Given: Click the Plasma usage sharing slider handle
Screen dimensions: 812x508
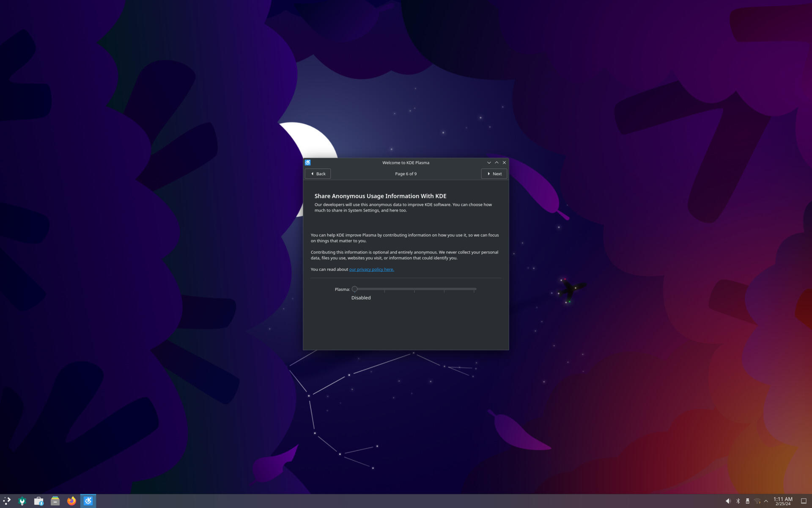Looking at the screenshot, I should click(355, 289).
